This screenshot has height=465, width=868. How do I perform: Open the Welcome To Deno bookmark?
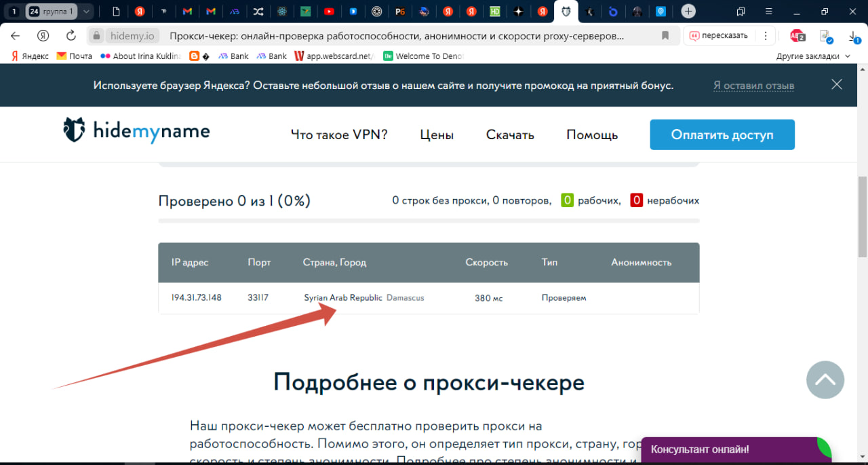(x=424, y=56)
